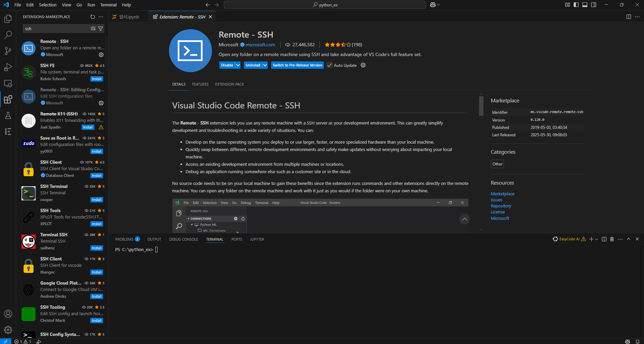The height and width of the screenshot is (344, 644).
Task: Click Switch to Pre-Release Version button
Action: tap(297, 65)
